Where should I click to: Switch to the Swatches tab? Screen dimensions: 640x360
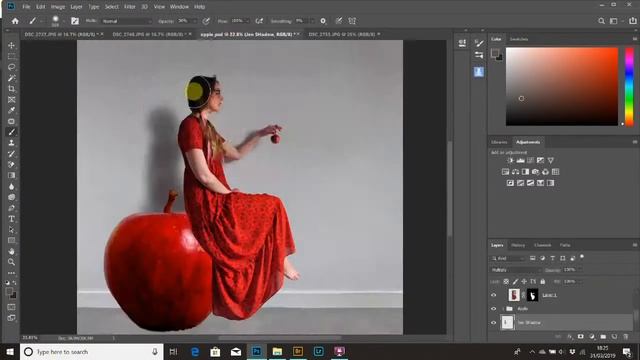[519, 39]
